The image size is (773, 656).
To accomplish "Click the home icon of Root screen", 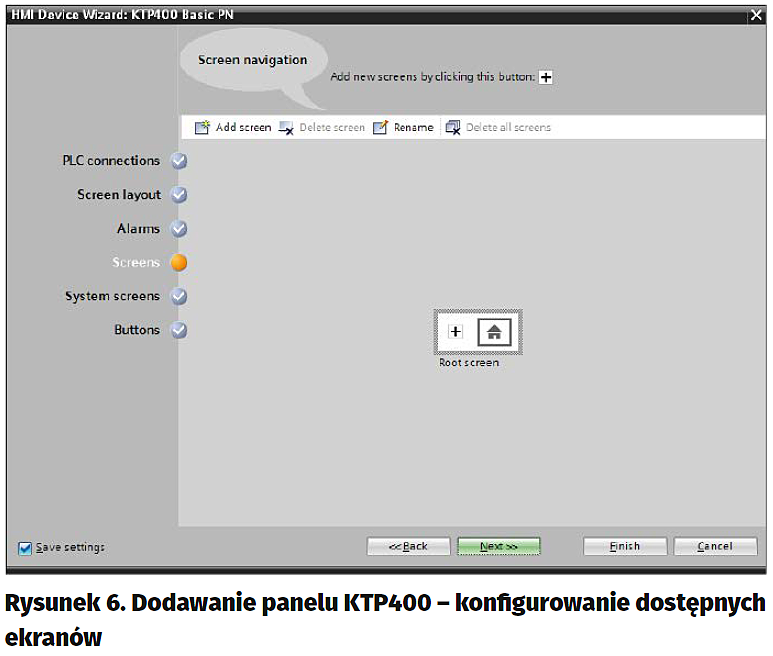I will [494, 332].
